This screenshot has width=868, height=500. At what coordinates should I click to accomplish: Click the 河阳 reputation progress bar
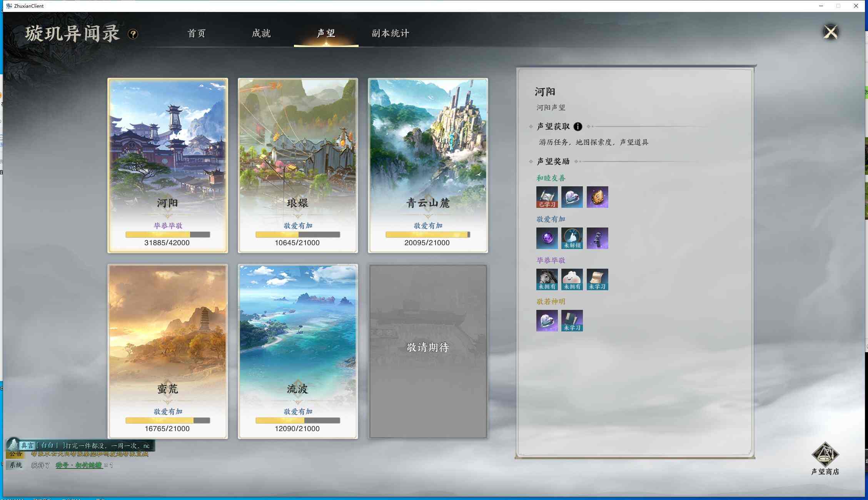168,234
